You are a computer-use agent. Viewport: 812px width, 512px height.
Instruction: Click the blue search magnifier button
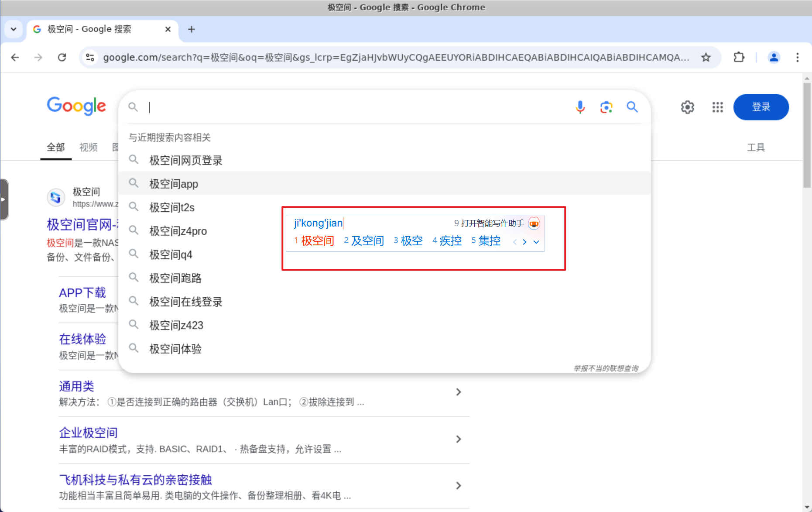[x=632, y=107]
